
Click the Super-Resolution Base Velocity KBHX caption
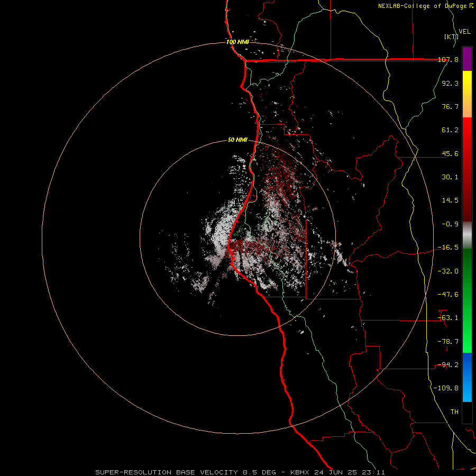(x=240, y=472)
